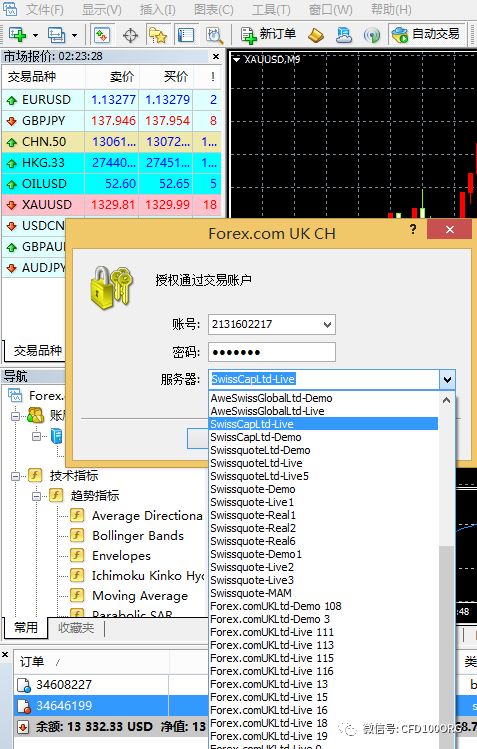Screen dimensions: 477x749
Task: Choose Forex.comUKLtd-Demo 108 server
Action: (x=324, y=606)
